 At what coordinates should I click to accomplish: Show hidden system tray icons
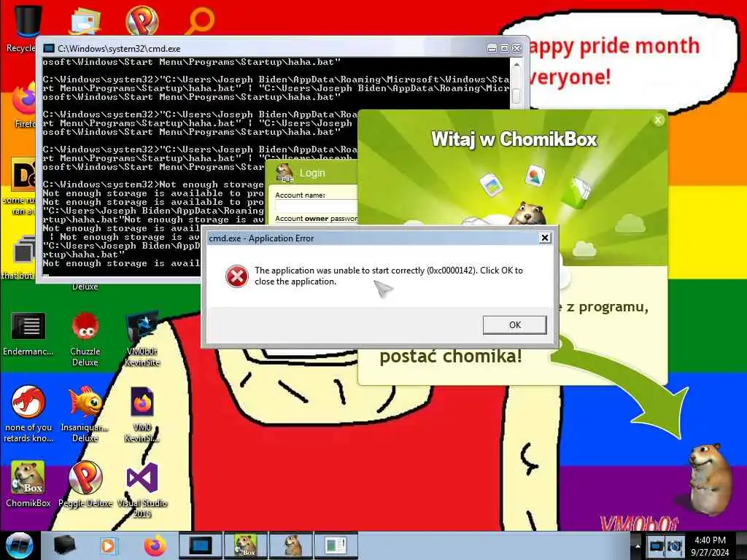coord(638,545)
